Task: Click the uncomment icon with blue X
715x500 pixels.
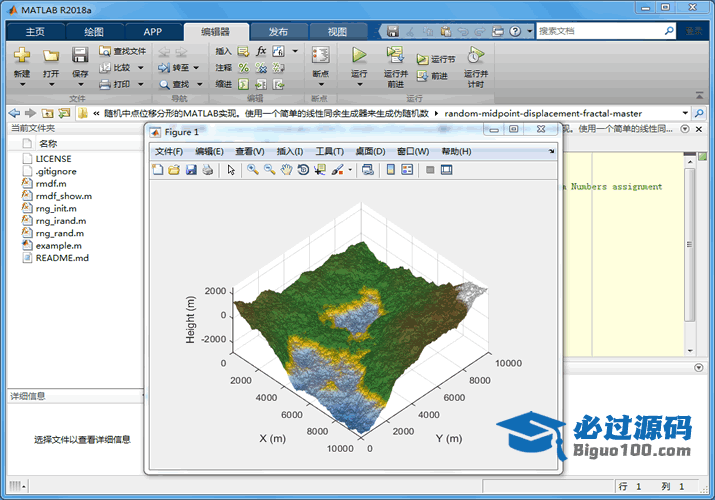Action: [x=261, y=67]
